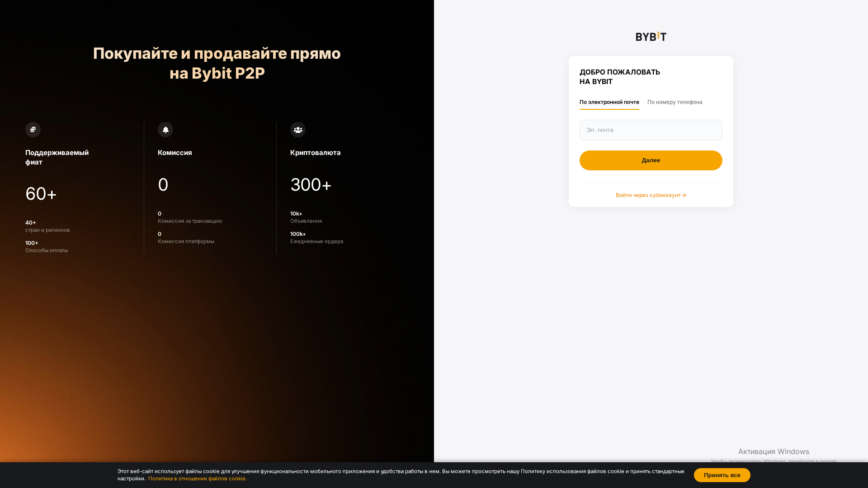Click the bell icon above Комиссия

point(165,130)
